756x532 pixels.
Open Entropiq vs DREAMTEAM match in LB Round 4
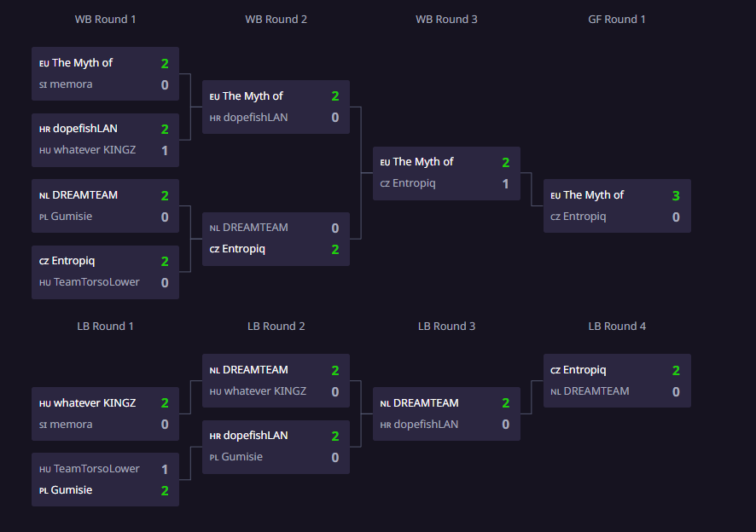(617, 380)
